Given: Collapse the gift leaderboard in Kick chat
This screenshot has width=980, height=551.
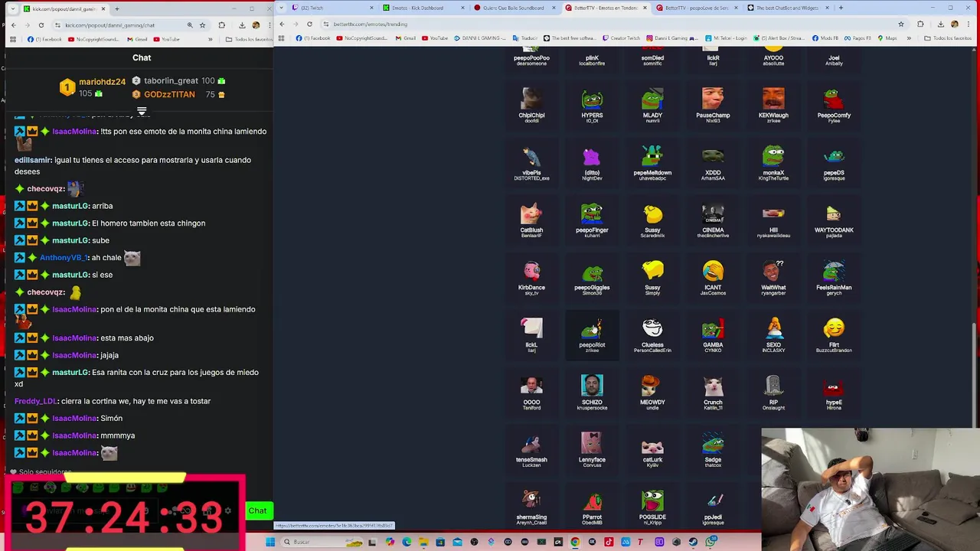Looking at the screenshot, I should (142, 112).
